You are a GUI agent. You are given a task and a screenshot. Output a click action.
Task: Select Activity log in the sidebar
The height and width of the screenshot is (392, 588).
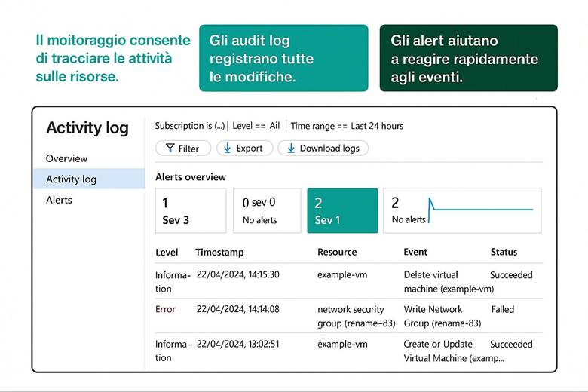71,179
